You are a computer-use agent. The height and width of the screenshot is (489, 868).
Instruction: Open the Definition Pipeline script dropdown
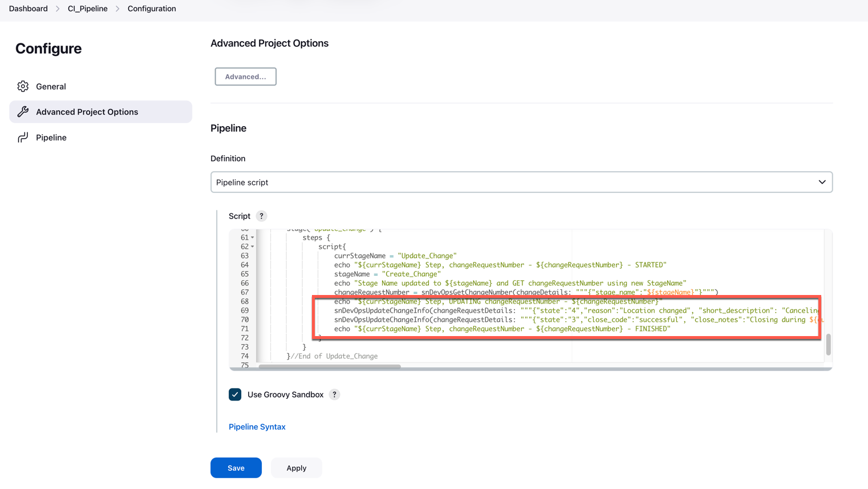tap(521, 182)
